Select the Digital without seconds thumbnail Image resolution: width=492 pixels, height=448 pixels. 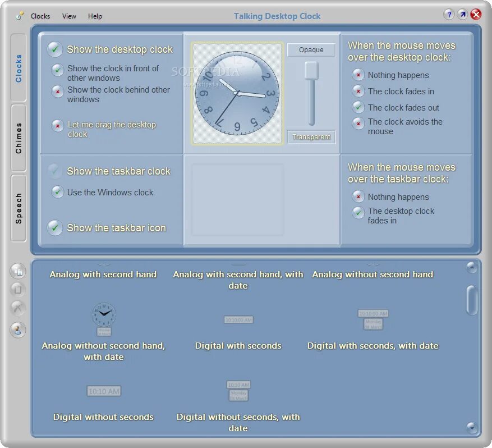(104, 391)
